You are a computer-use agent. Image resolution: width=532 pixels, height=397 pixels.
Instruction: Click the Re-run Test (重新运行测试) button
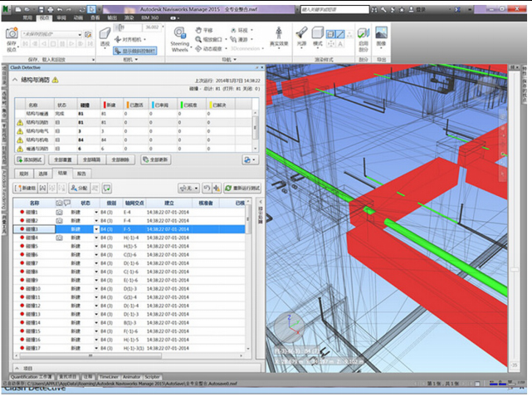click(242, 189)
